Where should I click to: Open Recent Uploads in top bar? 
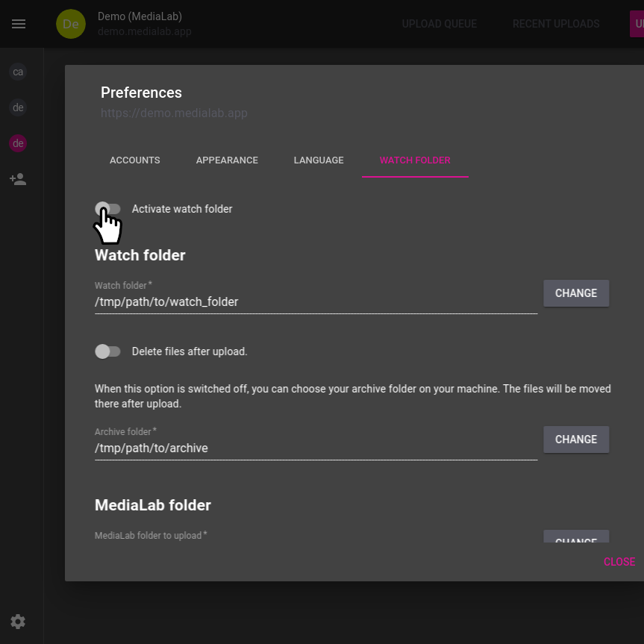tap(556, 24)
